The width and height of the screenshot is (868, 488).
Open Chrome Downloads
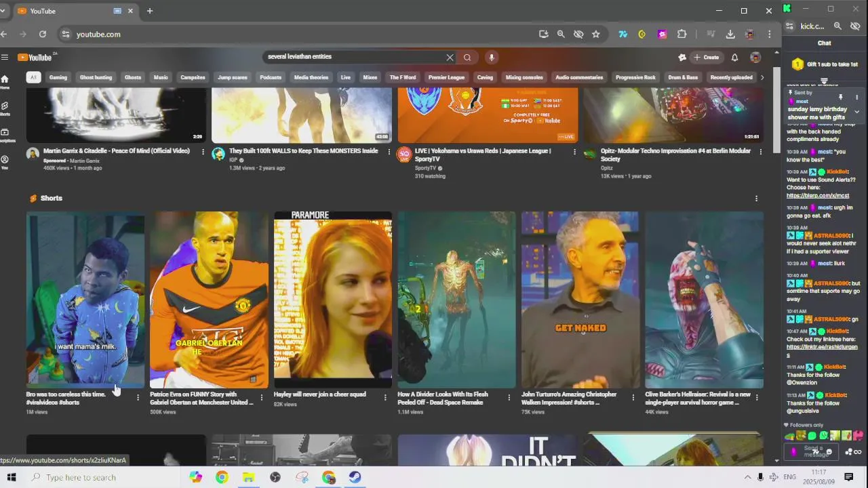point(730,34)
